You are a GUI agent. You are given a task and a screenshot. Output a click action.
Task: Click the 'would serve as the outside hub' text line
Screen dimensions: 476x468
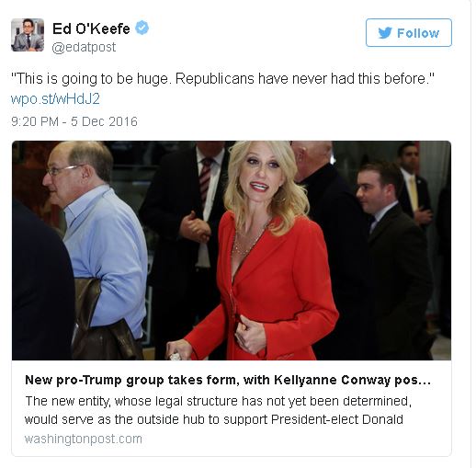click(x=214, y=419)
